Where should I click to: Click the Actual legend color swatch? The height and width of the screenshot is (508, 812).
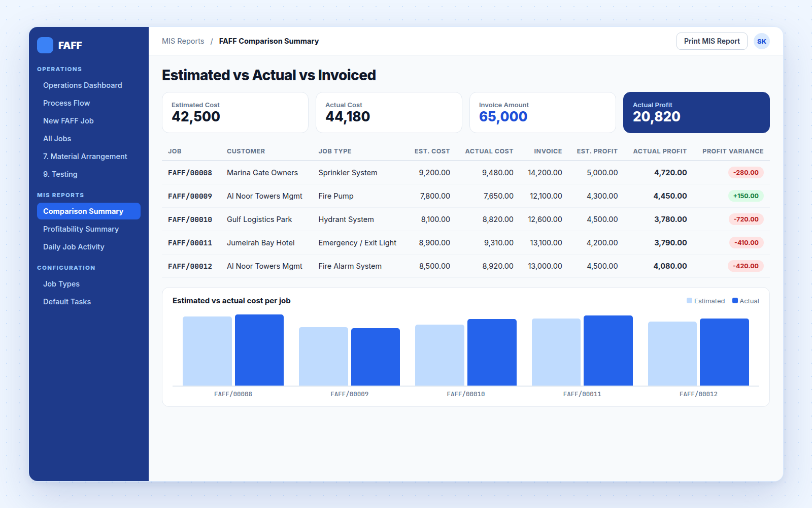coord(735,301)
